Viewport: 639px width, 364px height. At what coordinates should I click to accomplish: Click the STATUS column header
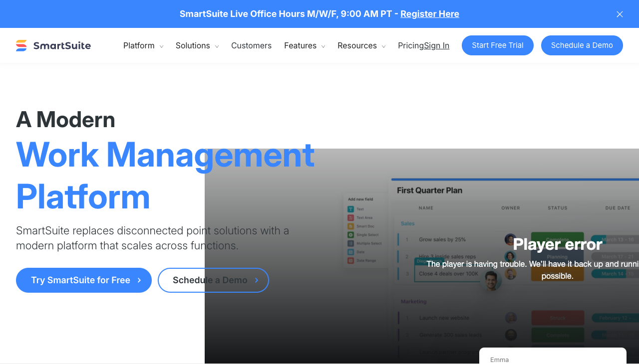tap(558, 208)
